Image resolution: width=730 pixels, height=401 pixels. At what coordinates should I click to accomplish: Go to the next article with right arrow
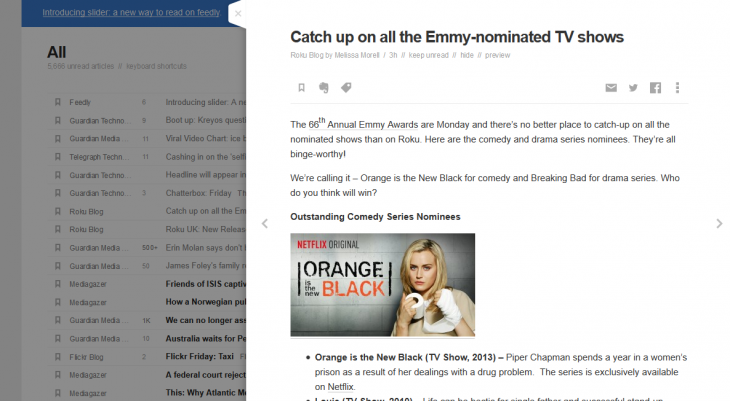719,224
